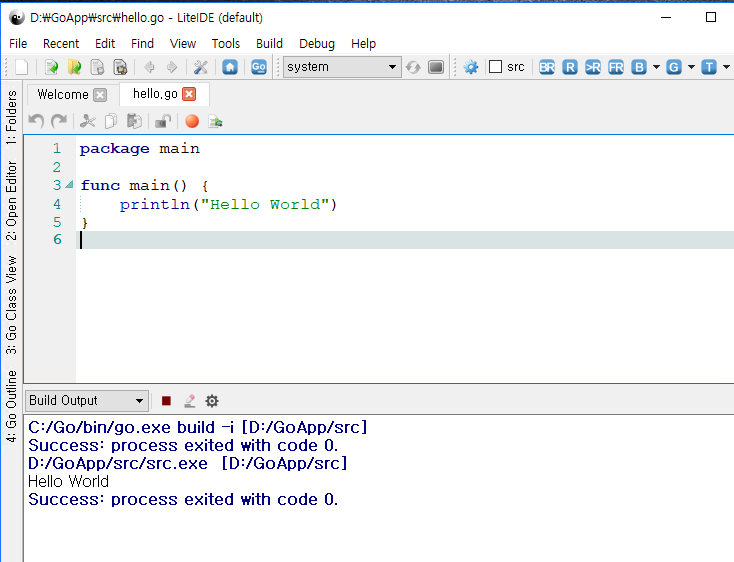Click the BR Build and Run button

coord(547,67)
